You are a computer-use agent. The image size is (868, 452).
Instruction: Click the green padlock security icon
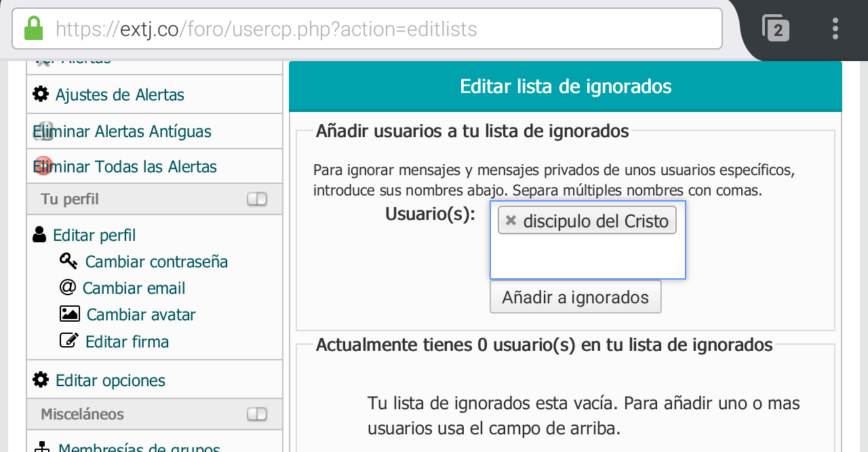33,29
